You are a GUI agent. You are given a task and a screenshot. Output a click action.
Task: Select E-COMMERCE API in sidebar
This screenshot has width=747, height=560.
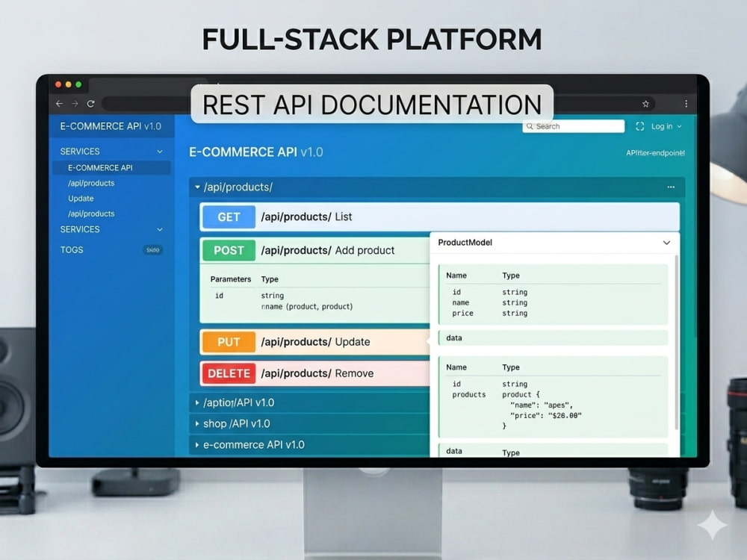[x=111, y=167]
